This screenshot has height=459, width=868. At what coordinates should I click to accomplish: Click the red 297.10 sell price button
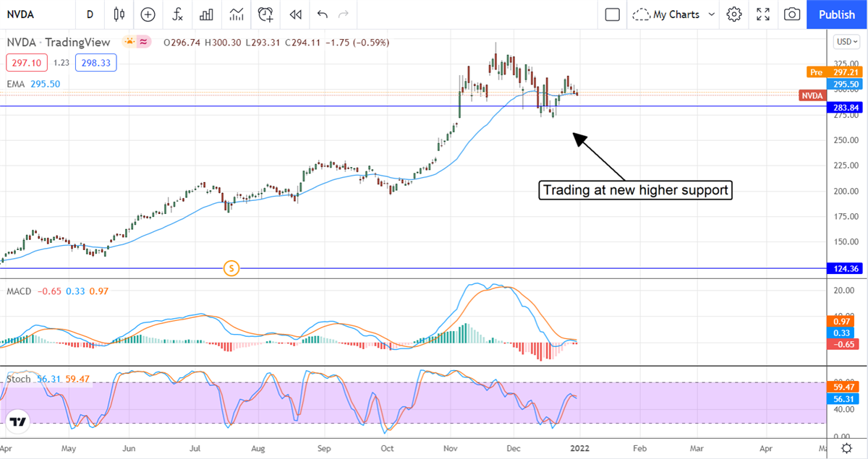(27, 63)
